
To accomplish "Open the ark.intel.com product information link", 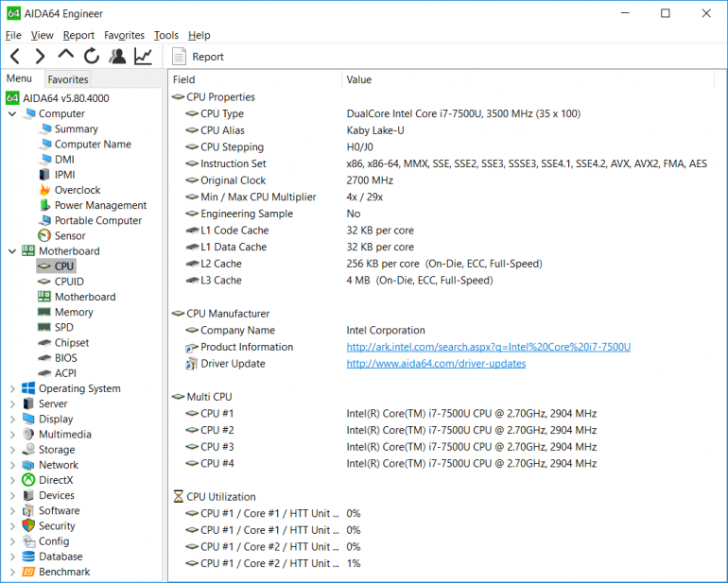I will pos(489,347).
